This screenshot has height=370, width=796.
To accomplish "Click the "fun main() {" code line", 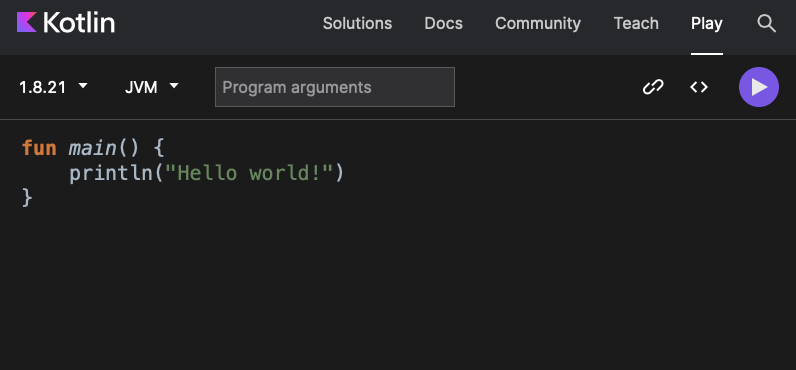I will [93, 149].
